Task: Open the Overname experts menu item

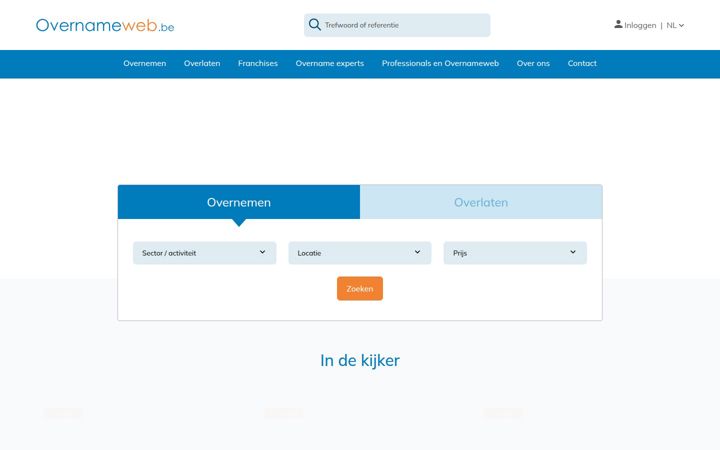Action: 330,63
